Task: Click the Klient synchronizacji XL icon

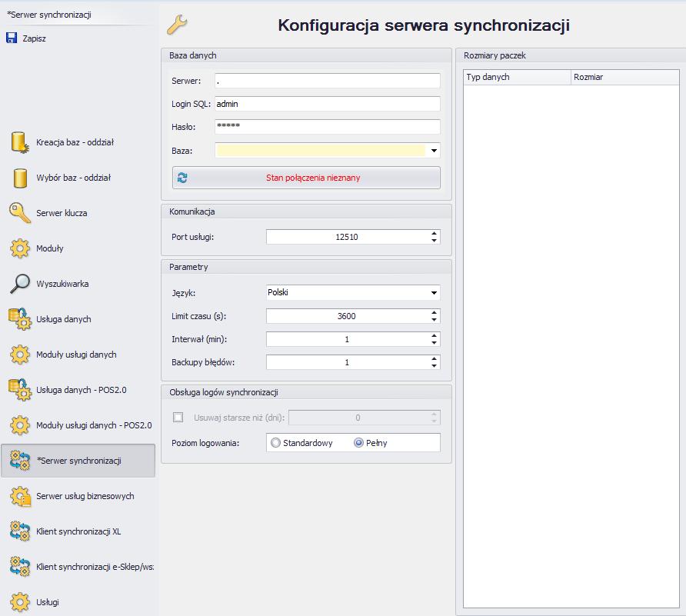Action: [20, 531]
